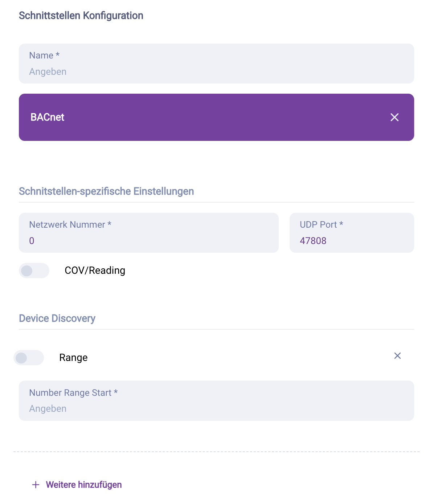Click the 'Name *' label text
This screenshot has width=445, height=504.
click(x=44, y=56)
